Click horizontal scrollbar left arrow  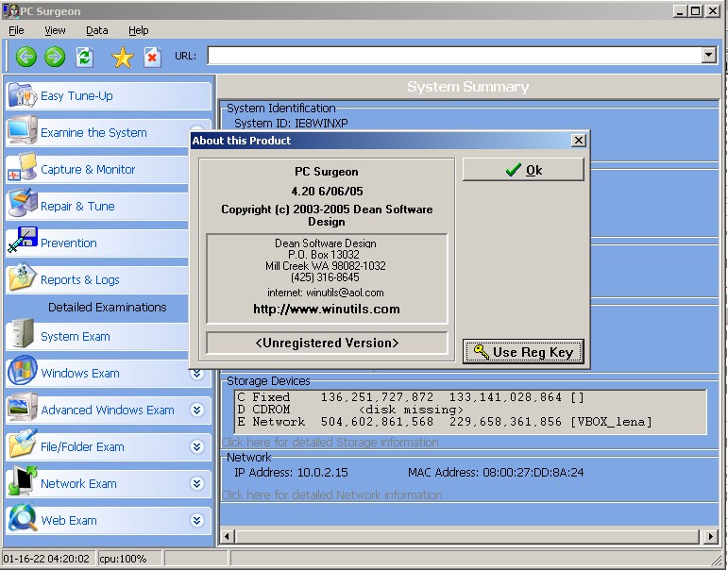[227, 537]
